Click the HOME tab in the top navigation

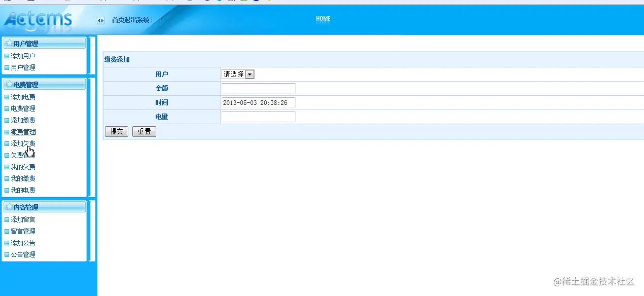click(x=323, y=19)
